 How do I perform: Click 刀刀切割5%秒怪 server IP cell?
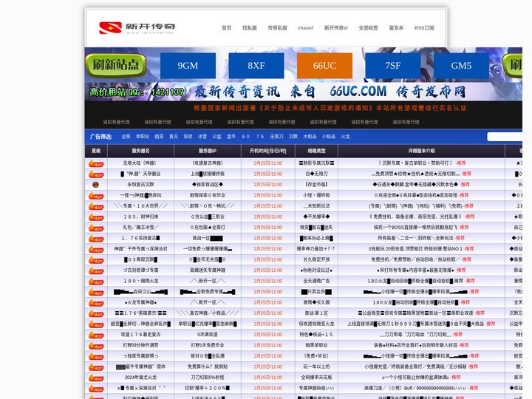(x=208, y=378)
